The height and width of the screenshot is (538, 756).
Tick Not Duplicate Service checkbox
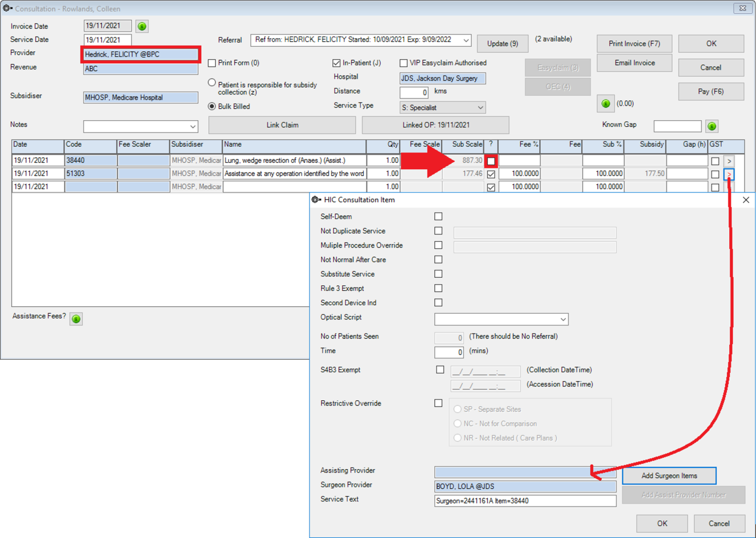coord(438,231)
